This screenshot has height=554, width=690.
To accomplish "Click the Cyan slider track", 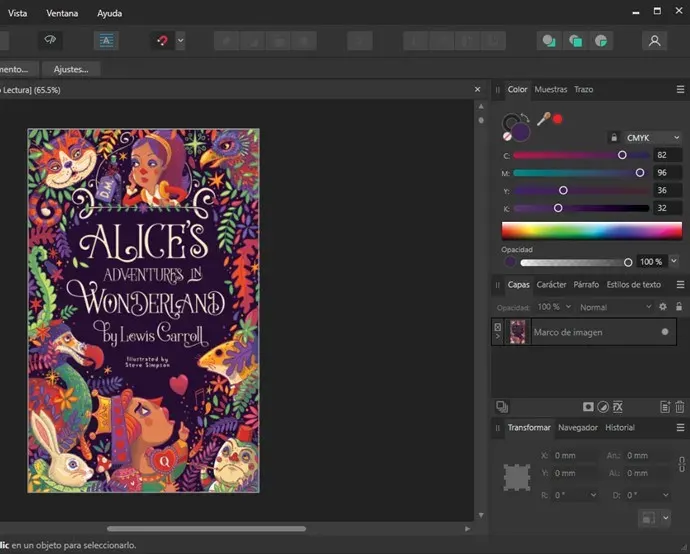I will pyautogui.click(x=581, y=155).
